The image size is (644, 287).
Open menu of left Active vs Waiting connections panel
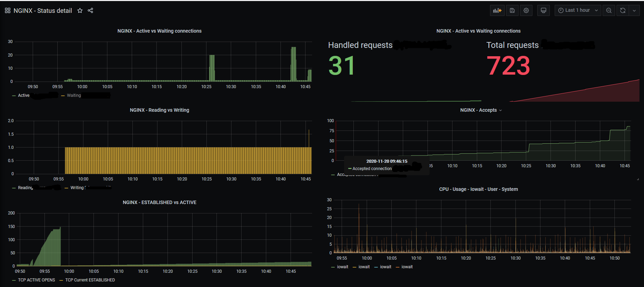160,31
